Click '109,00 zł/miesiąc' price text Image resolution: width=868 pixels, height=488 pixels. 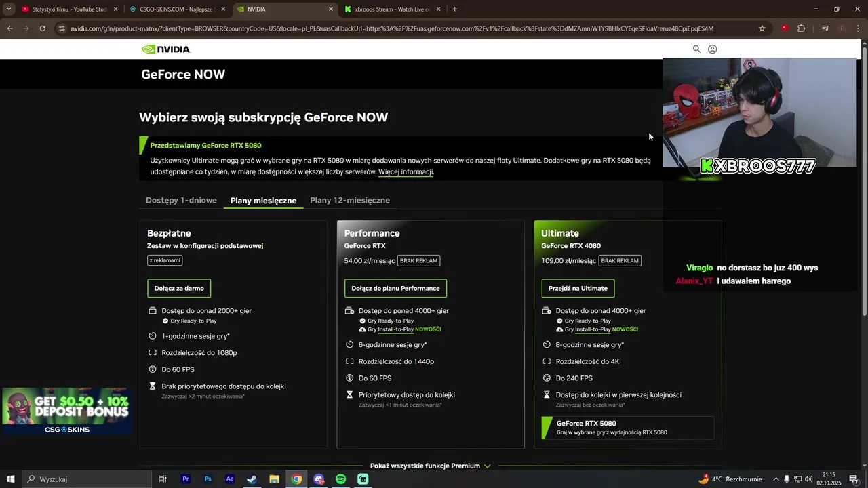[568, 261]
